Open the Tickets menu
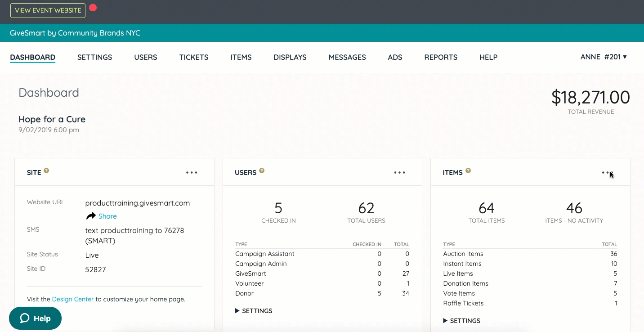The image size is (644, 332). point(194,58)
